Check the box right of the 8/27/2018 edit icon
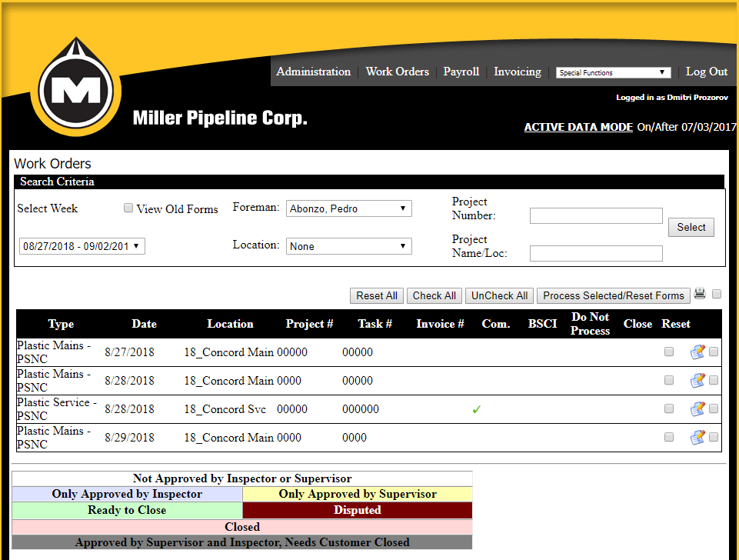The width and height of the screenshot is (739, 560). tap(714, 352)
